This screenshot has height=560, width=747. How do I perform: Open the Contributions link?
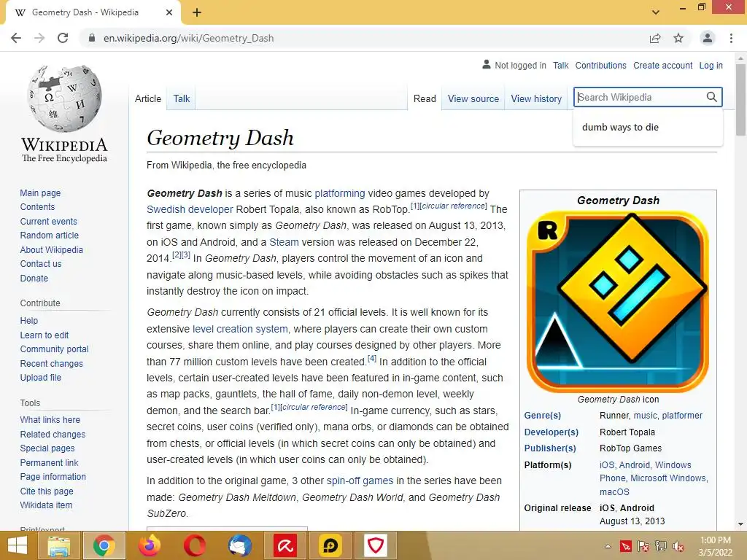601,65
